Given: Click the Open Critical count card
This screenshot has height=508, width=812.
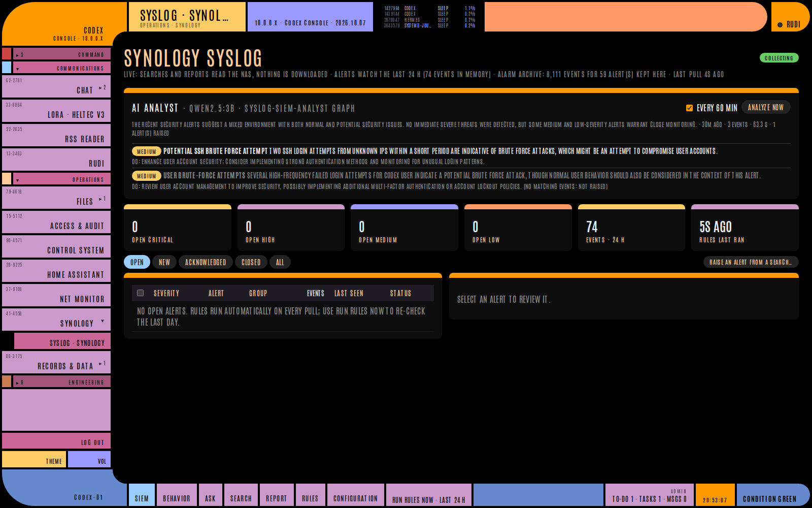Looking at the screenshot, I should point(178,228).
